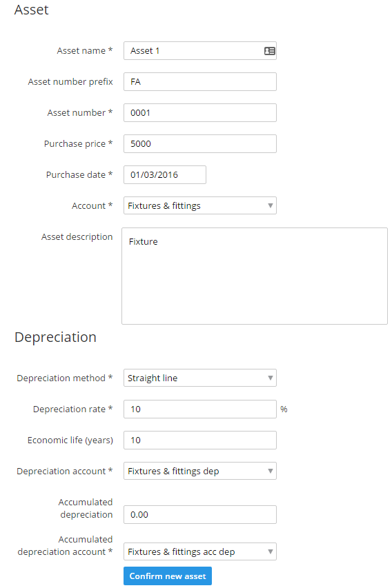Click inside the Asset description textarea

tap(255, 276)
